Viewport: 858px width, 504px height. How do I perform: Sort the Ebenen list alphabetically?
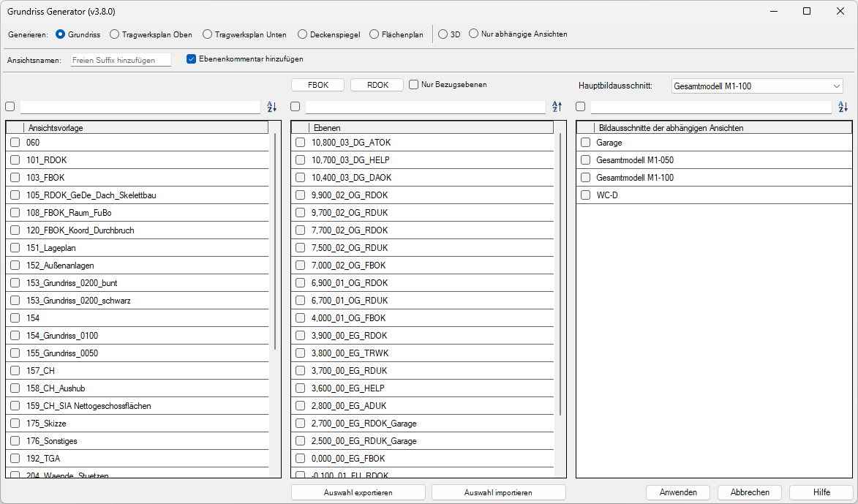(x=557, y=107)
